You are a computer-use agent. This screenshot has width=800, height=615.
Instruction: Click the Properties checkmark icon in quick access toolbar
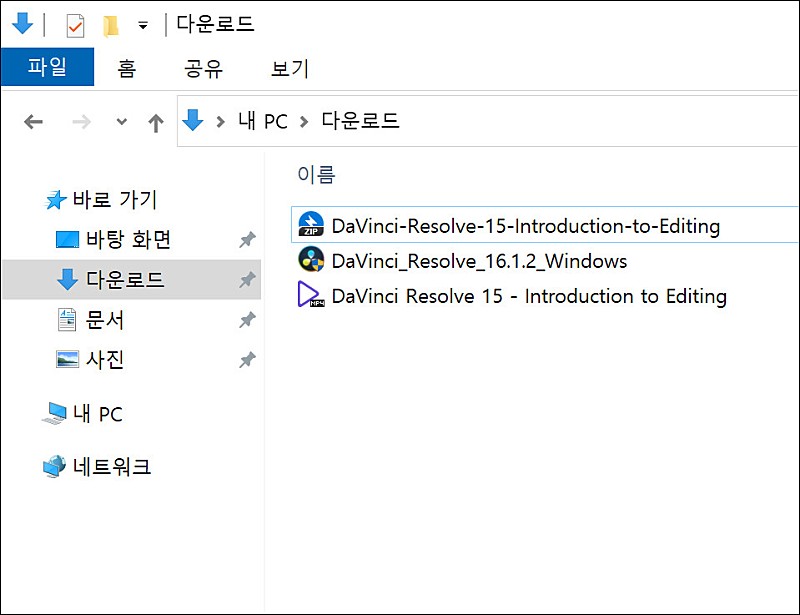(x=75, y=26)
